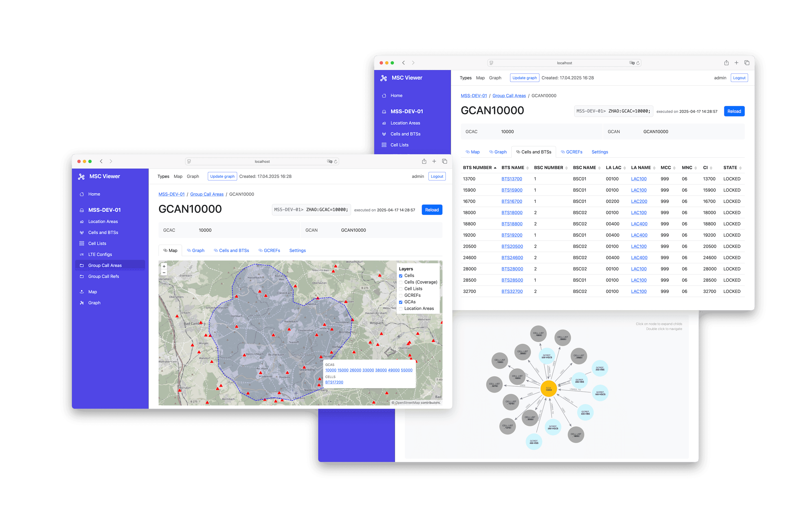Viewport: 812px width, 518px height.
Task: Open Settings tab in front window
Action: point(297,250)
